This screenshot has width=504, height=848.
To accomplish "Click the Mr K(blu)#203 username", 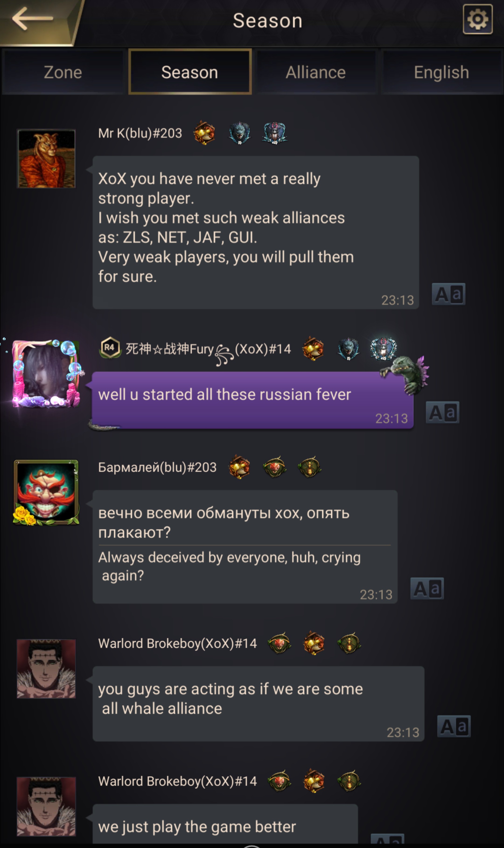I will (x=140, y=133).
